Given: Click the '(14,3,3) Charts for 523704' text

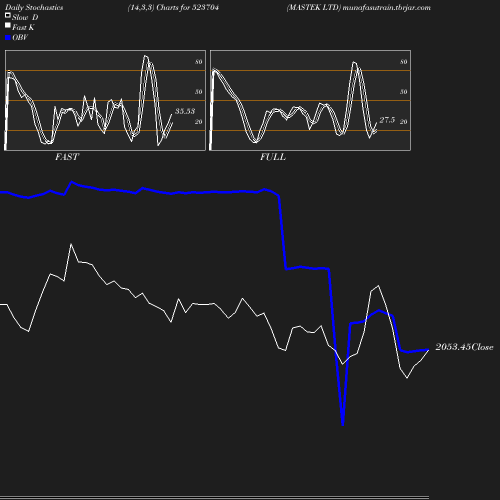Looking at the screenshot, I should pos(173,7).
